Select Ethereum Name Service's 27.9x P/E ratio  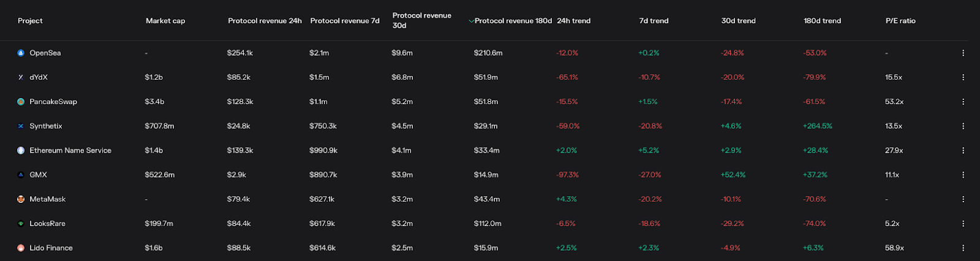pyautogui.click(x=894, y=151)
